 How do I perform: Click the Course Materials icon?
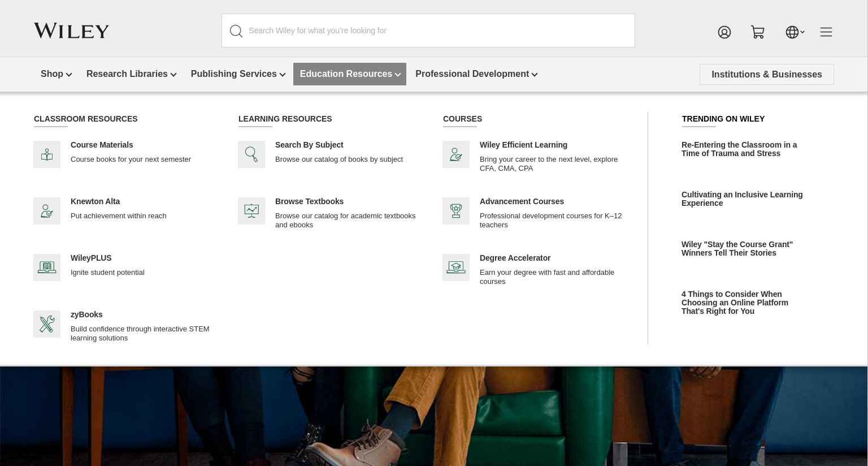point(47,154)
